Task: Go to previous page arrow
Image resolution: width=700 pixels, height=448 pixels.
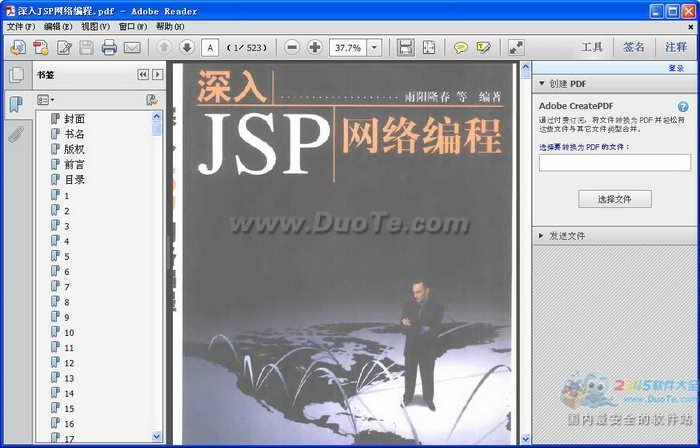Action: [164, 47]
